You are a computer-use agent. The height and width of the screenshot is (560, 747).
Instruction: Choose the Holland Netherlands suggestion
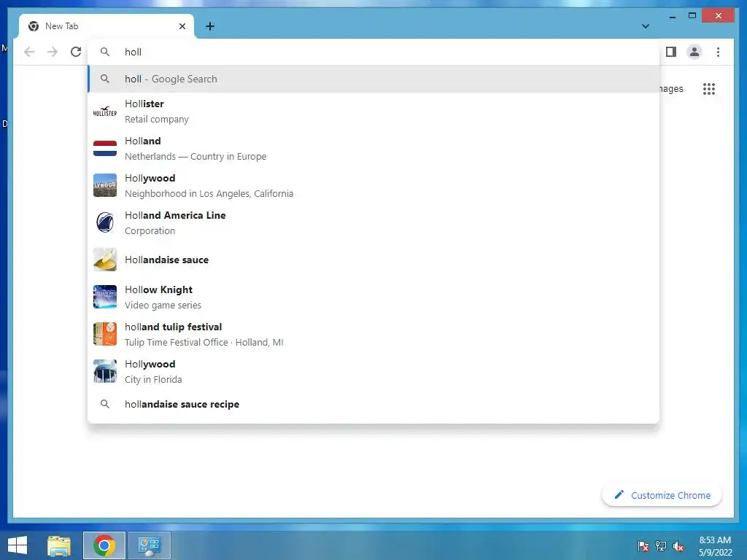click(373, 149)
